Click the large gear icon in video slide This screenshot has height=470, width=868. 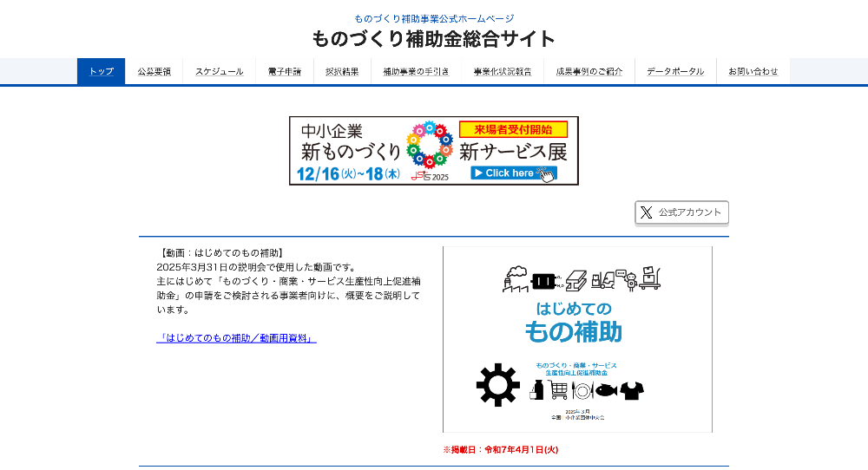(x=498, y=385)
